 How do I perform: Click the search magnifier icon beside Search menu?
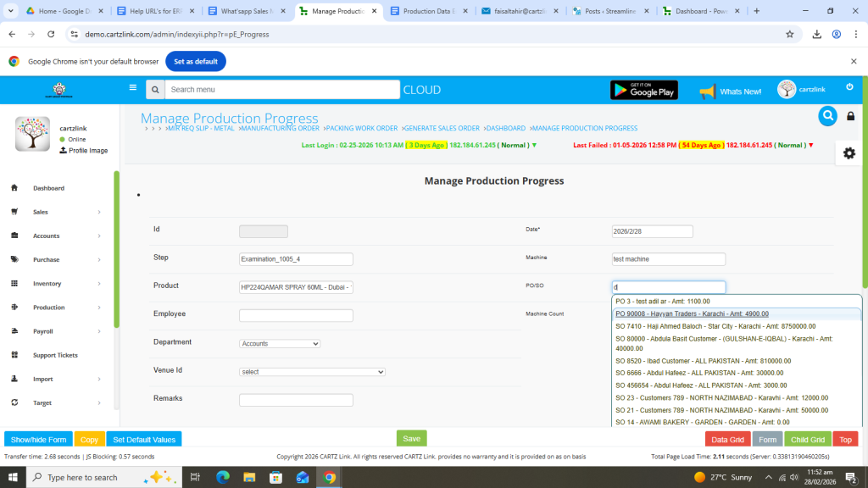154,90
